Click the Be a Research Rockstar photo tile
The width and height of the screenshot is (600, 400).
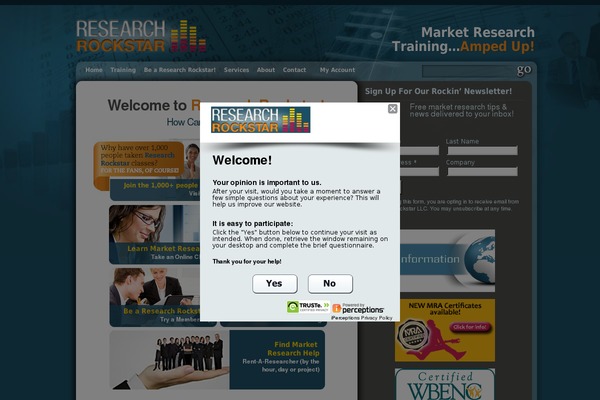click(154, 297)
